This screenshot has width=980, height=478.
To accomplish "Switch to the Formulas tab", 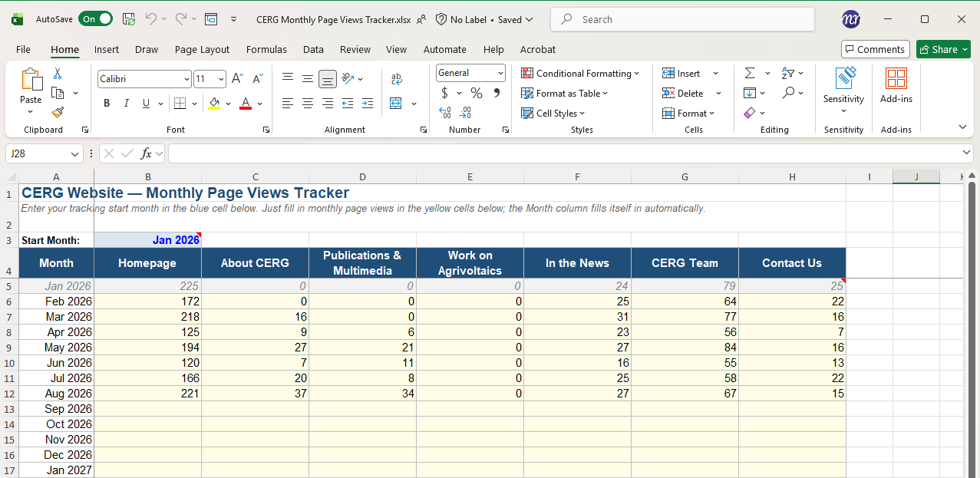I will tap(266, 49).
